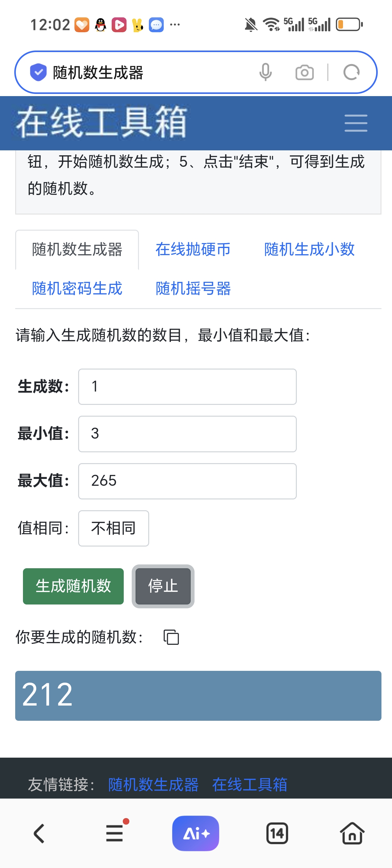Open the tabs switcher showing 14
The height and width of the screenshot is (868, 392).
pos(277,834)
